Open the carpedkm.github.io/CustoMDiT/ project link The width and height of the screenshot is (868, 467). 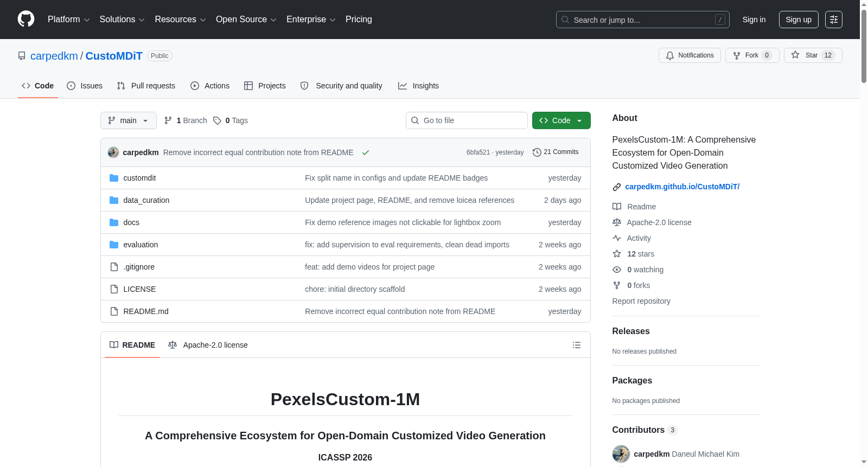point(682,187)
